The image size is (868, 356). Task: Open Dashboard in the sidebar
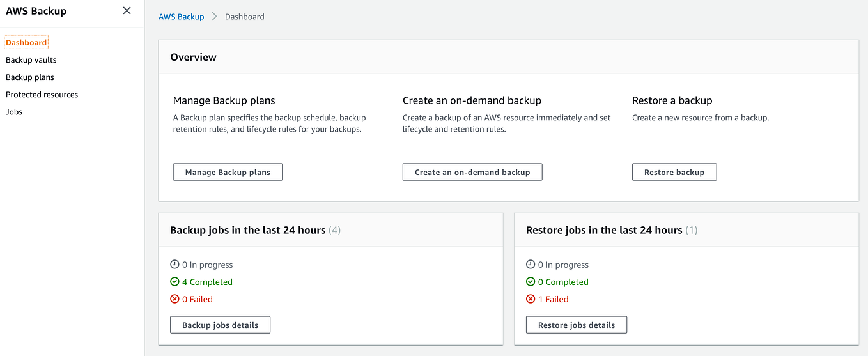click(x=26, y=43)
